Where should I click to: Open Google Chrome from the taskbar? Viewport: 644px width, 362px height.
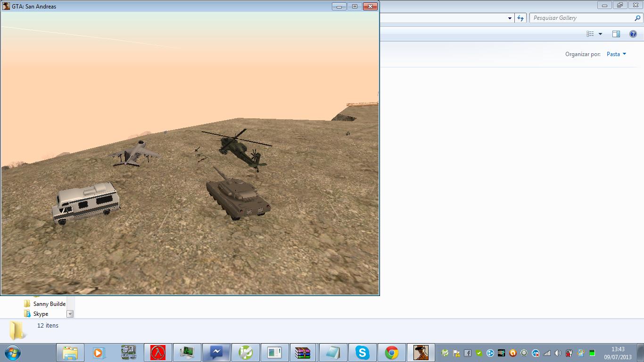(391, 353)
